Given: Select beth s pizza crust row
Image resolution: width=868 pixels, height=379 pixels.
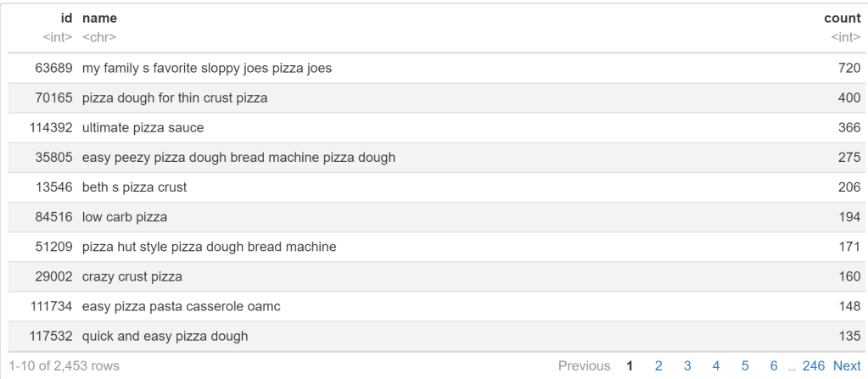Looking at the screenshot, I should pos(134,187).
